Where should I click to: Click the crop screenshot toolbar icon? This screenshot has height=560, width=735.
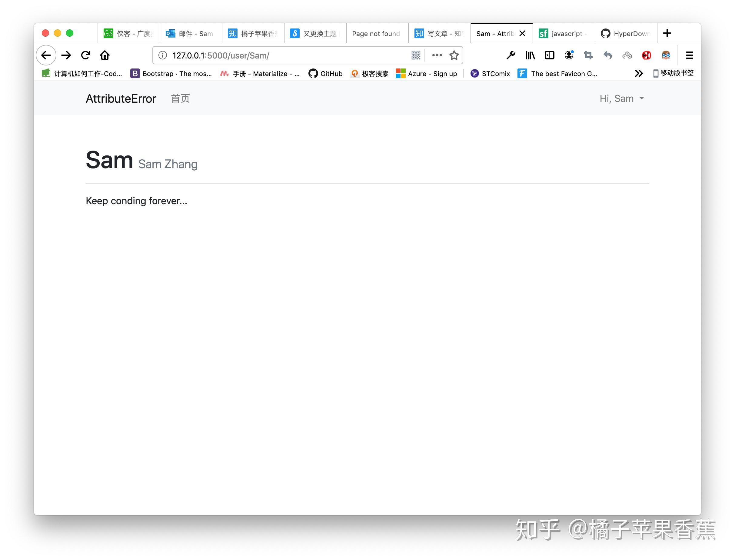tap(588, 55)
